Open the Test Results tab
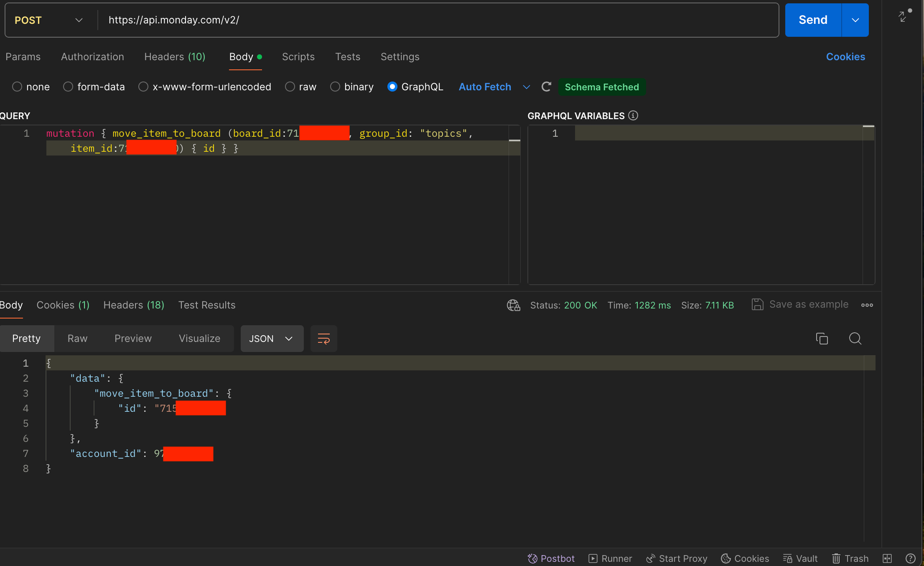 207,305
